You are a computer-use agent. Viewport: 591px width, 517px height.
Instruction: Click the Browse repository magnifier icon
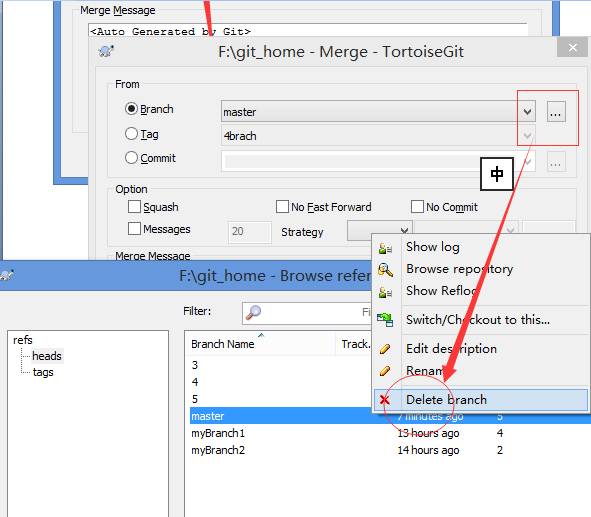pyautogui.click(x=385, y=270)
